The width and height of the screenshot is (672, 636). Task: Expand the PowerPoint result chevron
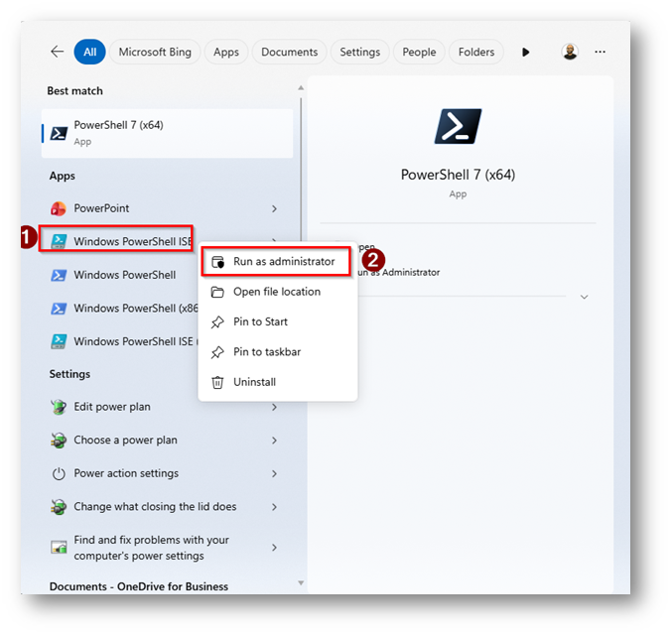coord(275,209)
